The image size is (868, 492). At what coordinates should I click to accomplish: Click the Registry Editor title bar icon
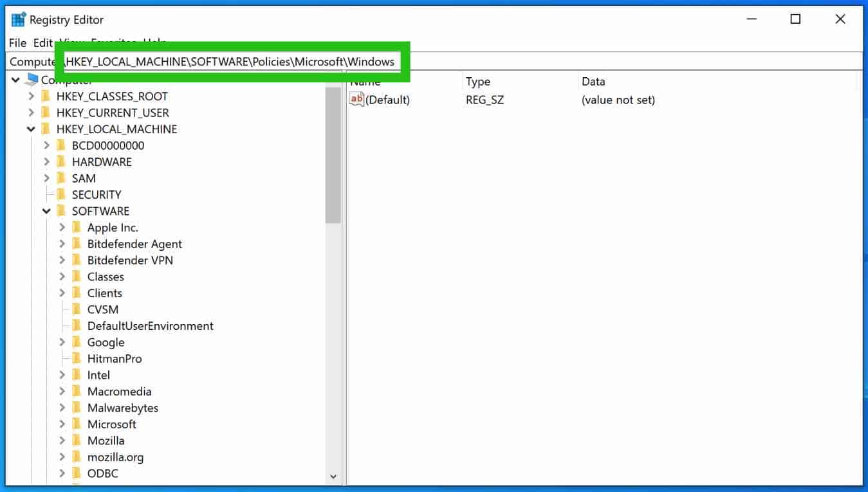point(19,19)
